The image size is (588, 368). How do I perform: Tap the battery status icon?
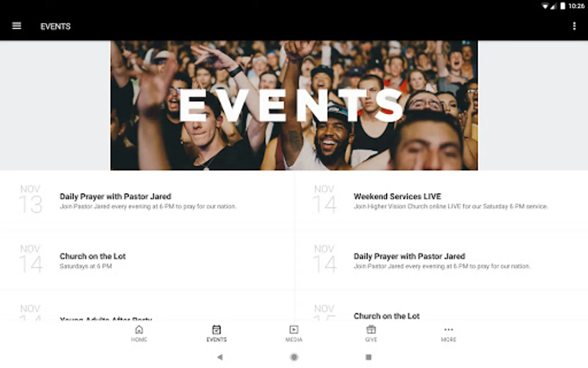(563, 6)
